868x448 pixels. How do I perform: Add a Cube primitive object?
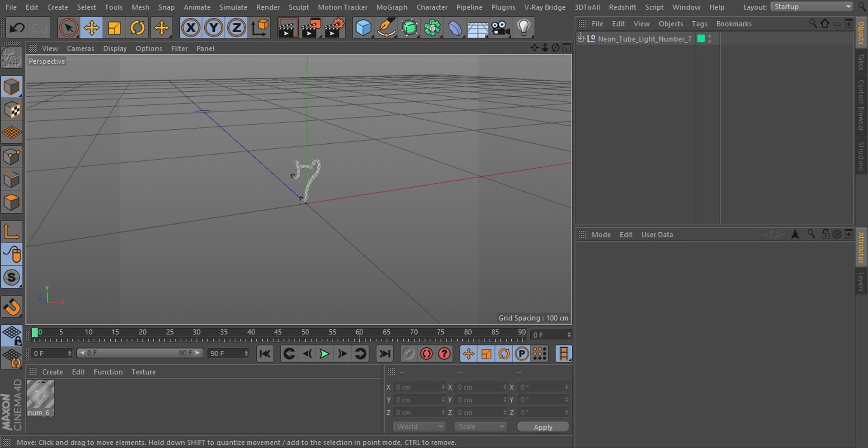(363, 28)
